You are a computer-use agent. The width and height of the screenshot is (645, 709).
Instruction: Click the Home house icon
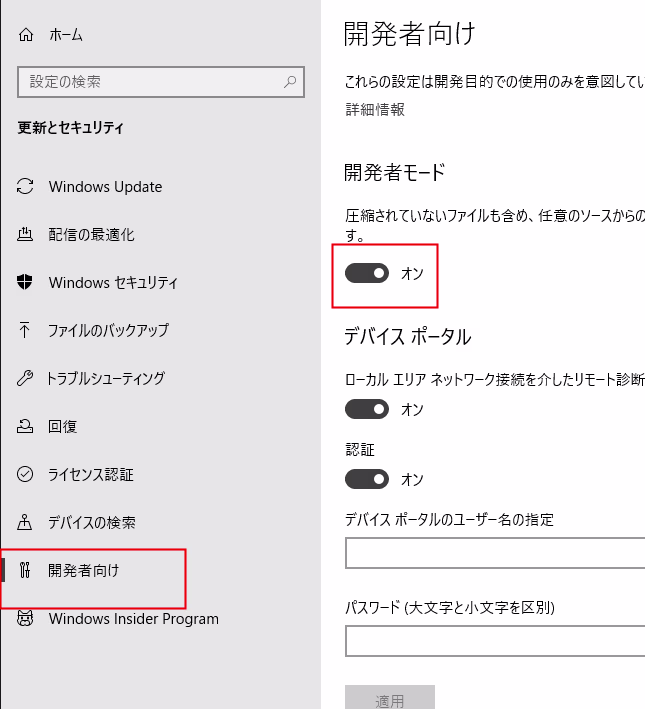click(x=26, y=35)
